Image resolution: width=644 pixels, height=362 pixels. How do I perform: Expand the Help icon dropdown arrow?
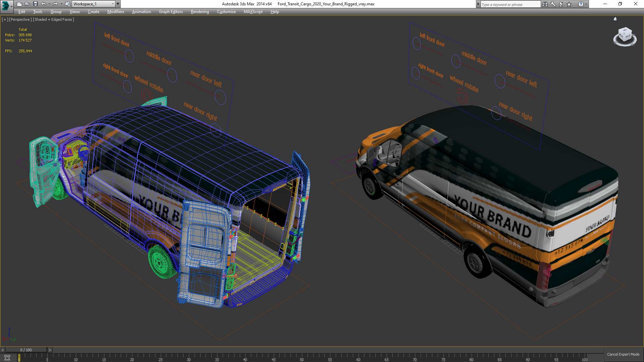click(x=586, y=4)
